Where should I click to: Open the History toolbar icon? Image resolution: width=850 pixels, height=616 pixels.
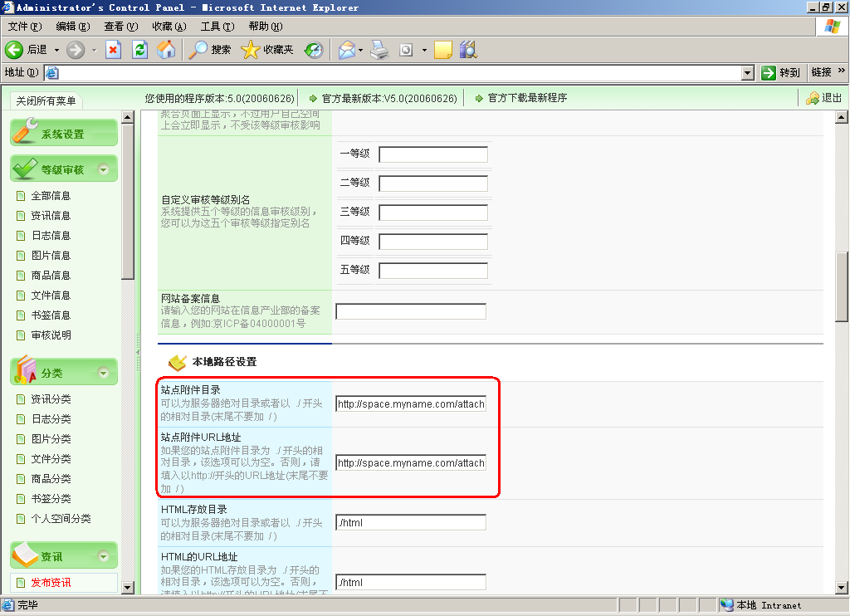[314, 50]
